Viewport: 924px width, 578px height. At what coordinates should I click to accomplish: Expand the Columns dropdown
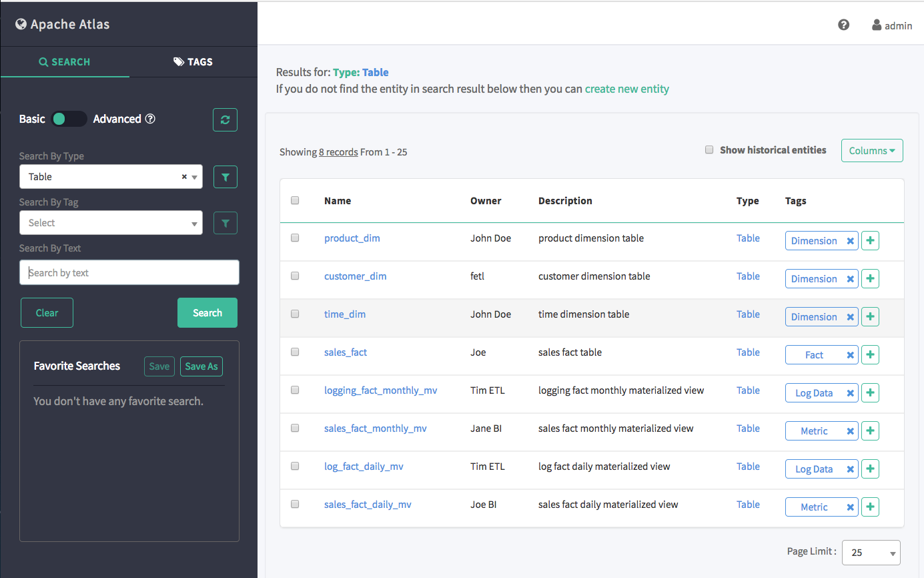871,151
